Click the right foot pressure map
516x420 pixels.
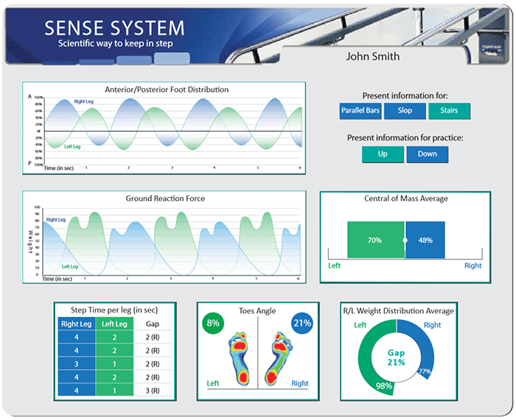(x=279, y=358)
